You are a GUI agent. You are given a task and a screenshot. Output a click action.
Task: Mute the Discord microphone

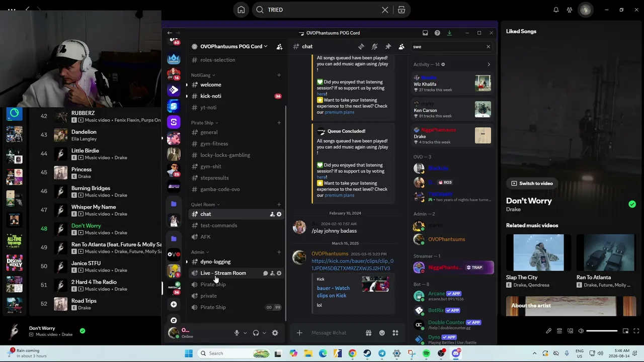point(236,333)
